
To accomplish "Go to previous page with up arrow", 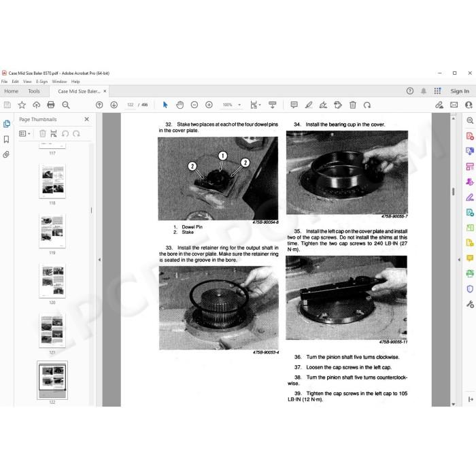I will (99, 105).
